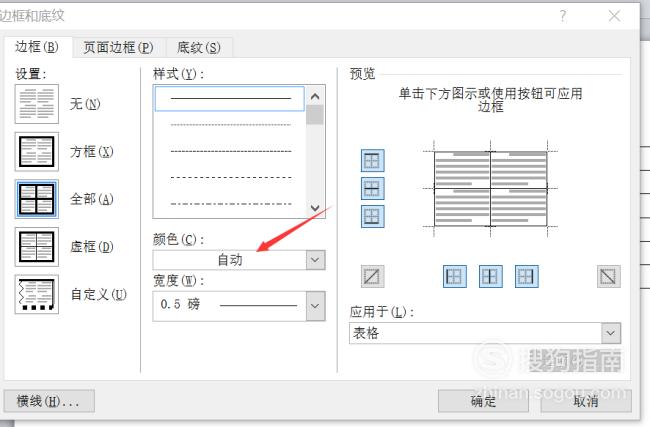Select the 自定义(U) custom border setting icon
650x427 pixels.
(36, 294)
